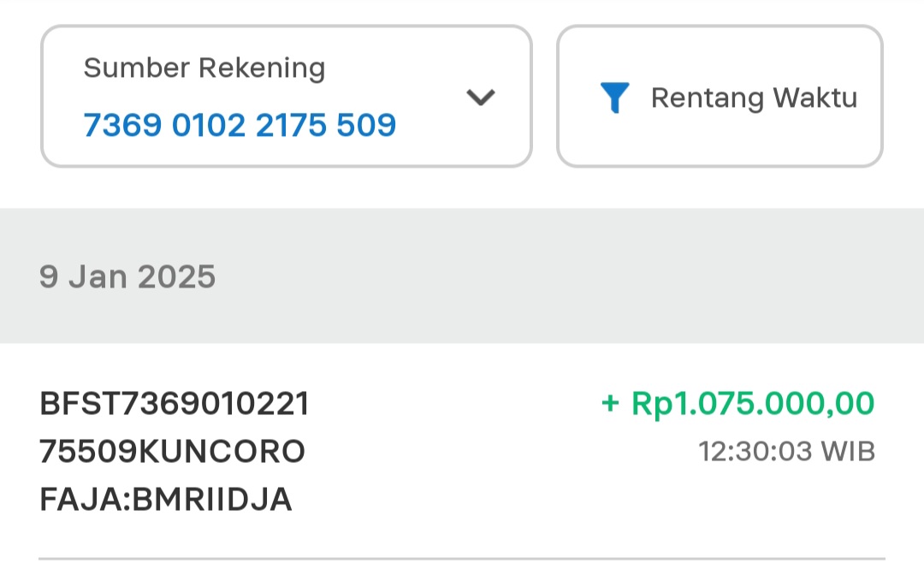Click the Rentang Waktu label text
The image size is (924, 581).
point(754,98)
